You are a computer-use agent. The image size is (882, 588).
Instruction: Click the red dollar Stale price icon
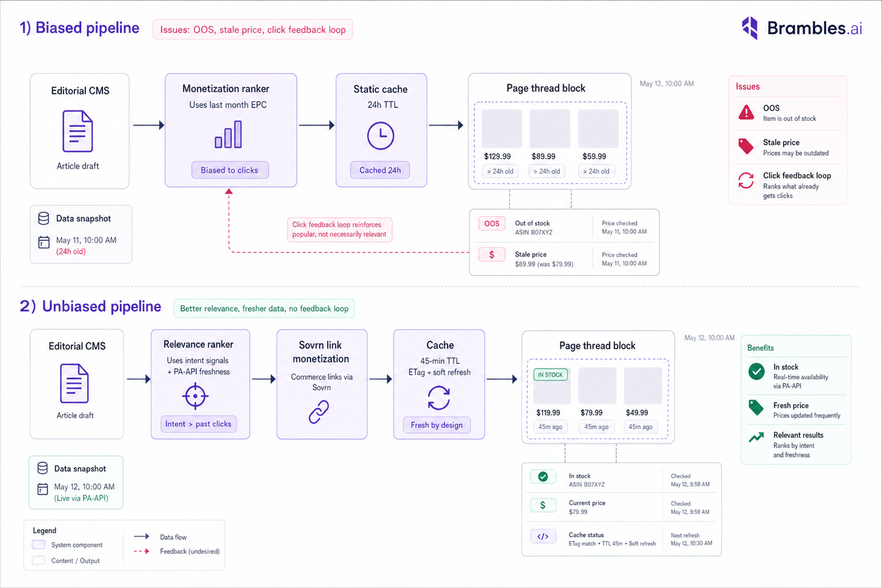(x=492, y=255)
